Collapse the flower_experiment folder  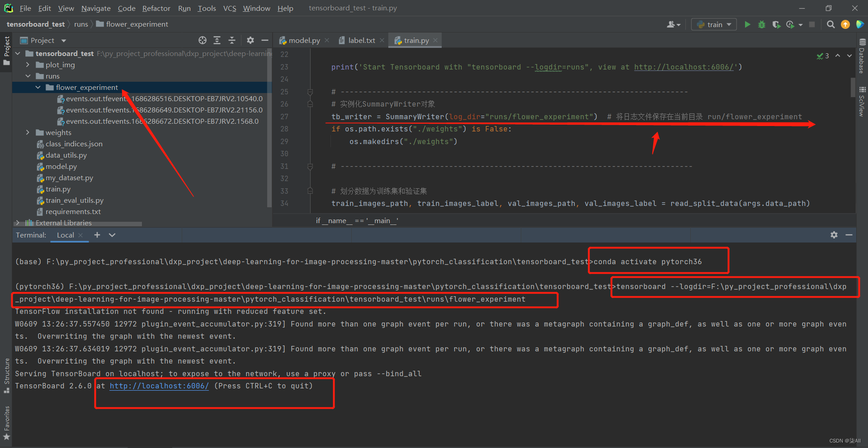click(x=38, y=87)
